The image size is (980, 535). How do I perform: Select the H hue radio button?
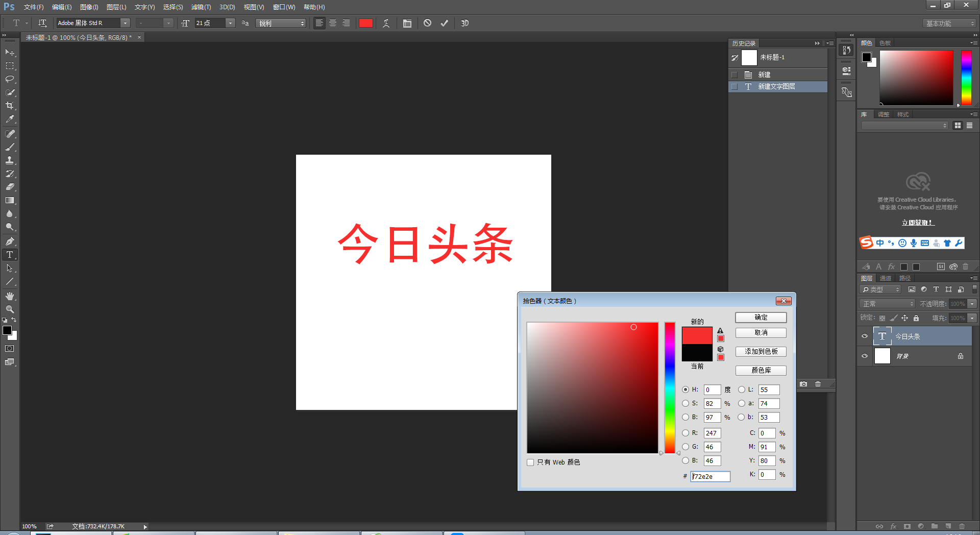685,390
